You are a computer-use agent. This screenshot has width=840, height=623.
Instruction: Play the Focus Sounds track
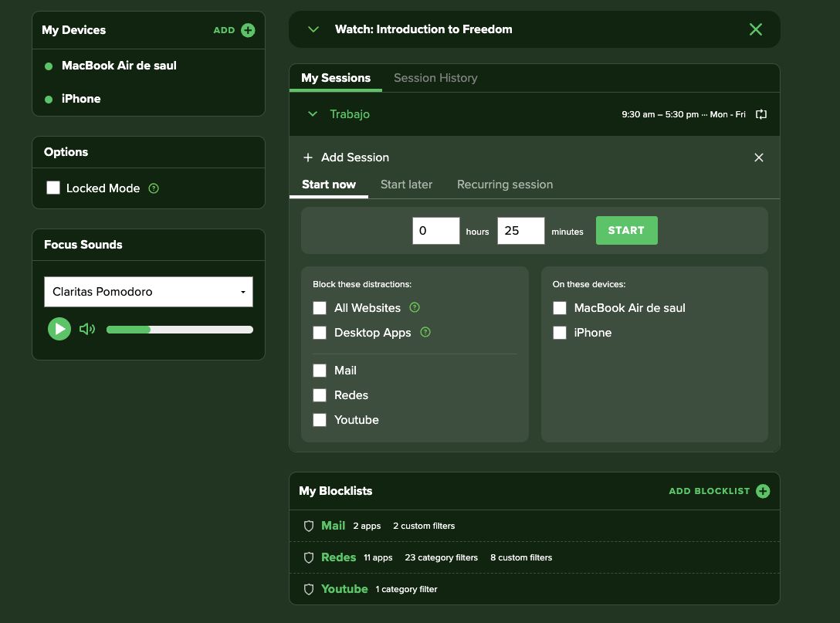(59, 329)
